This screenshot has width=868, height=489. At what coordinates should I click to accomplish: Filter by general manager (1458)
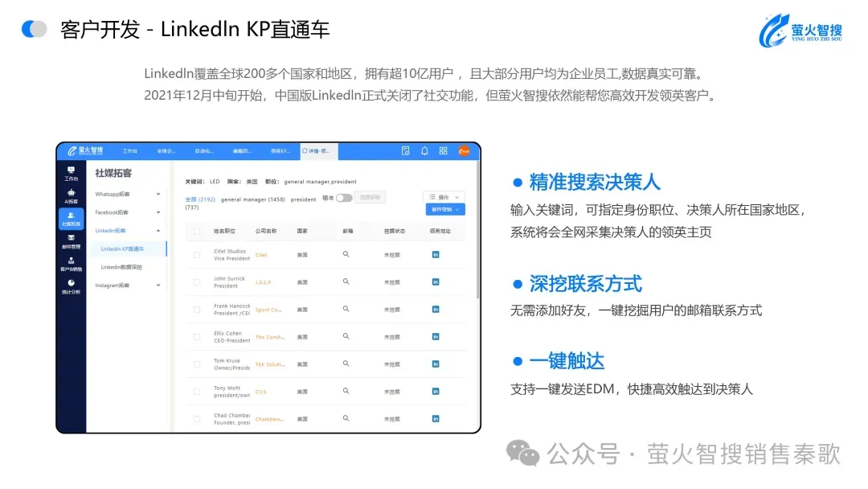(x=253, y=199)
